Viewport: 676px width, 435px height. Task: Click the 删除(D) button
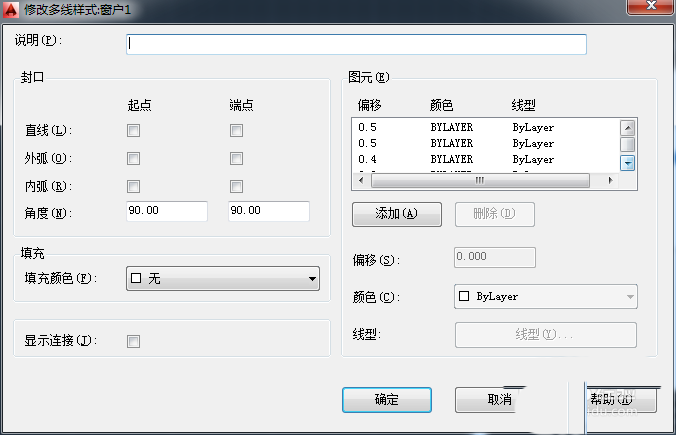[494, 214]
